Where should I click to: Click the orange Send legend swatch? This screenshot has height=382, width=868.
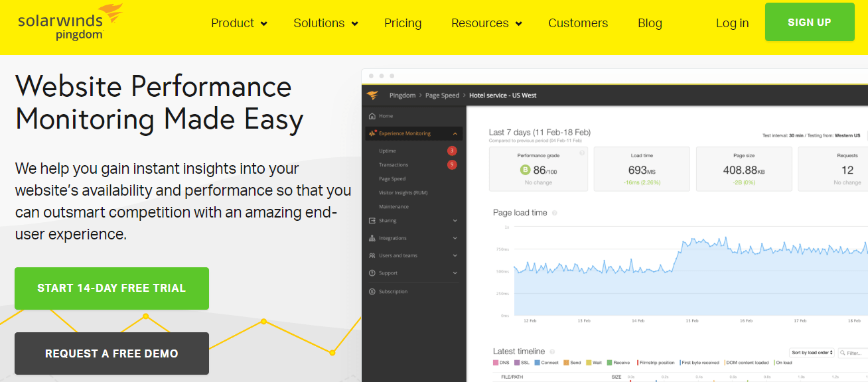click(566, 363)
